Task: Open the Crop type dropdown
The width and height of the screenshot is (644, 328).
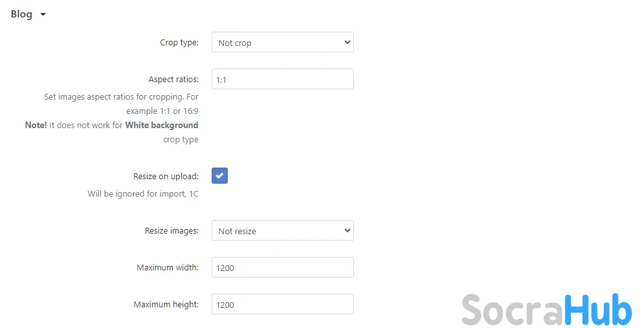Action: (282, 43)
